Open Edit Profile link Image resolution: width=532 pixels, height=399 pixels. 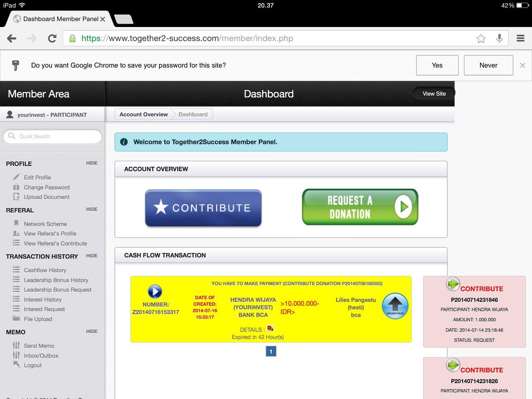37,177
